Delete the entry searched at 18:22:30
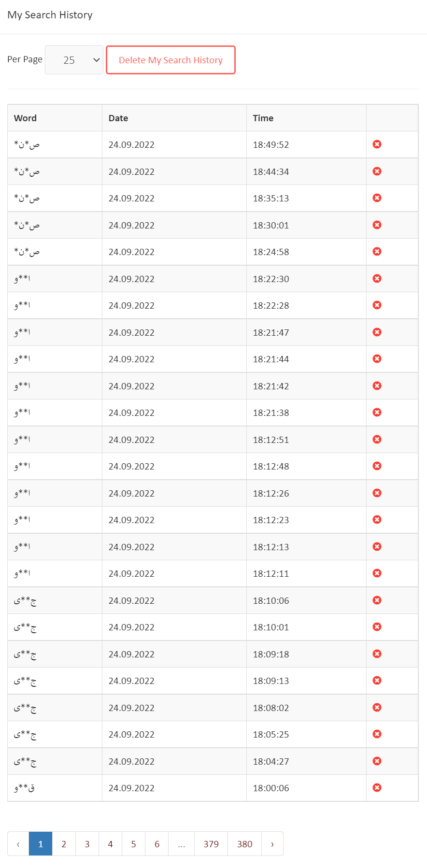Screen dimensions: 427x868 coord(377,279)
